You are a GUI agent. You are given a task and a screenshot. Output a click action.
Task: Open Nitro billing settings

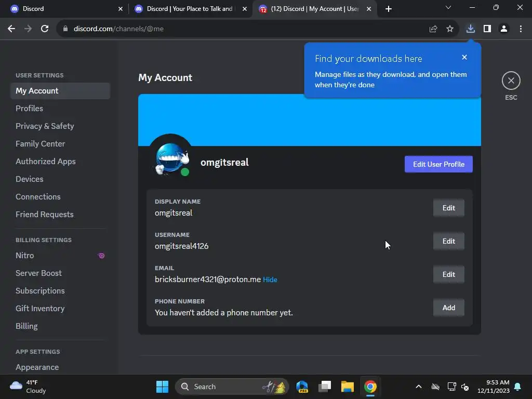(60, 256)
